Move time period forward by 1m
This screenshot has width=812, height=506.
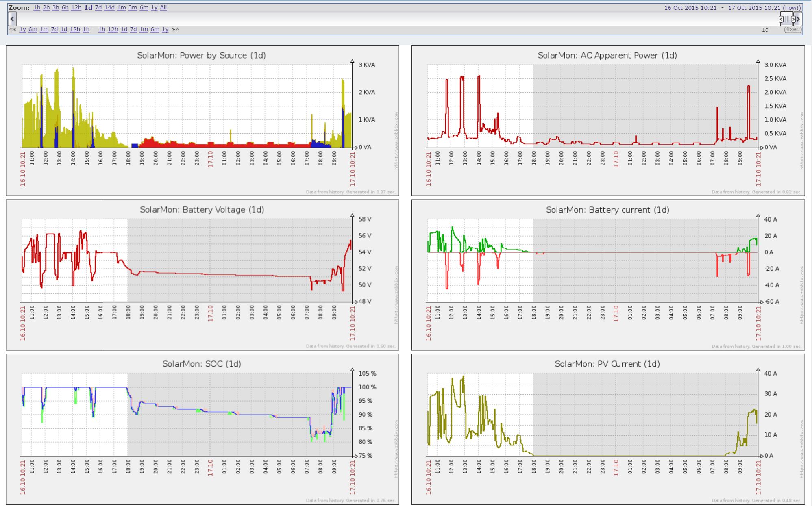click(x=144, y=29)
